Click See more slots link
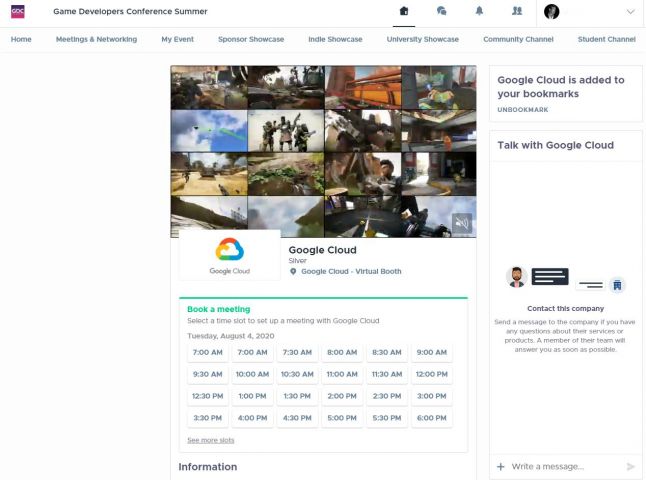646x480 pixels. coord(211,440)
